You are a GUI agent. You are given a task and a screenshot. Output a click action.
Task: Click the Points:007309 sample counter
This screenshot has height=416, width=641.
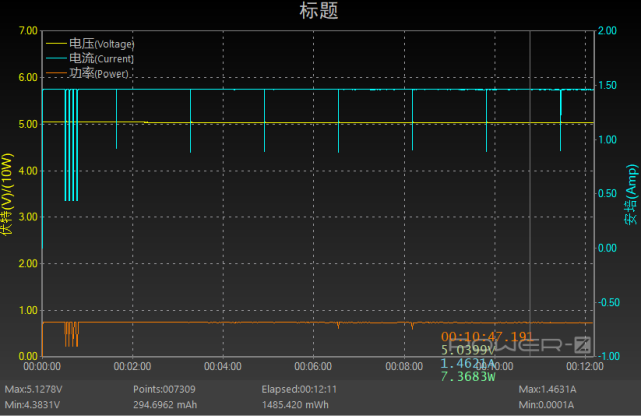(164, 389)
